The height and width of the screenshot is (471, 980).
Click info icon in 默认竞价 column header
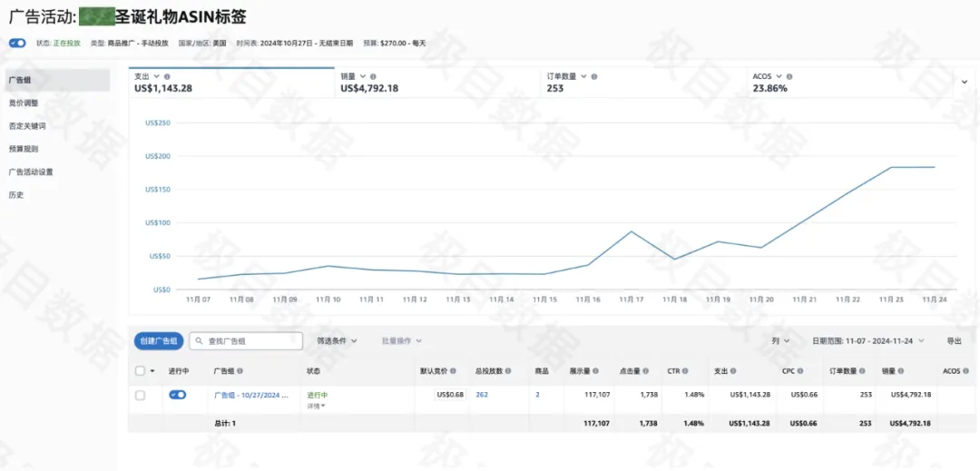tap(453, 371)
